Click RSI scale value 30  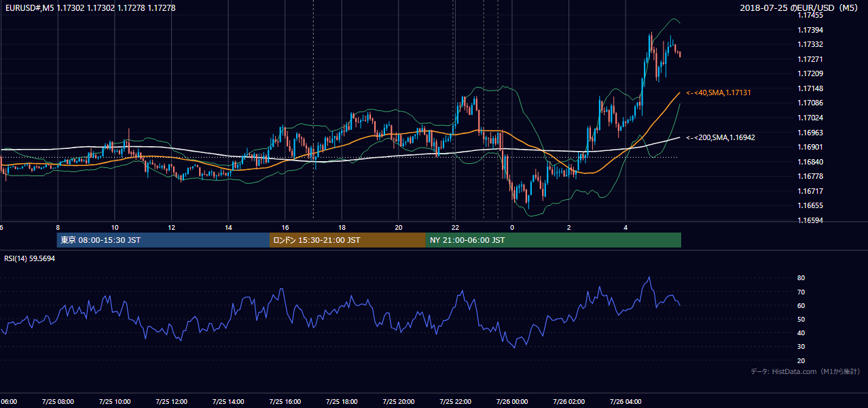[x=801, y=347]
